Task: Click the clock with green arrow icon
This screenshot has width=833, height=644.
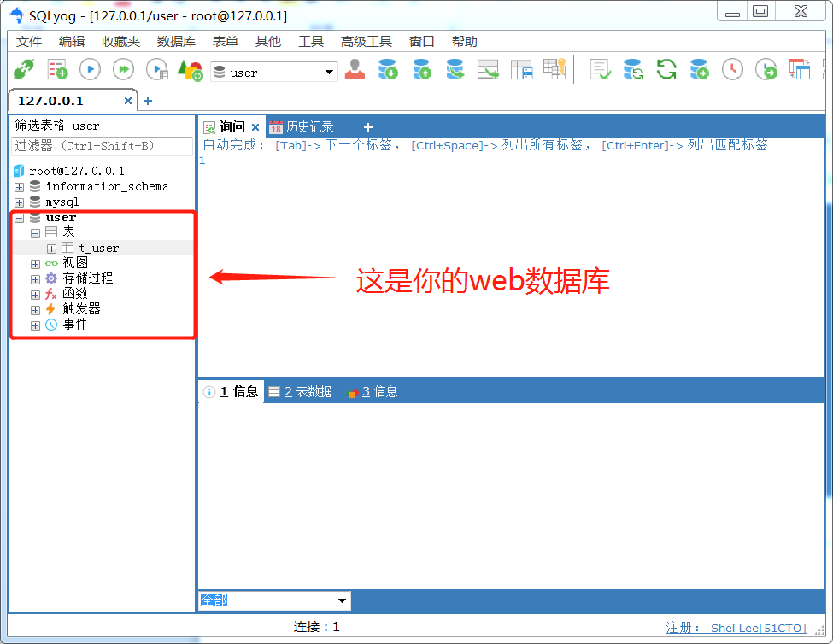Action: [x=766, y=69]
